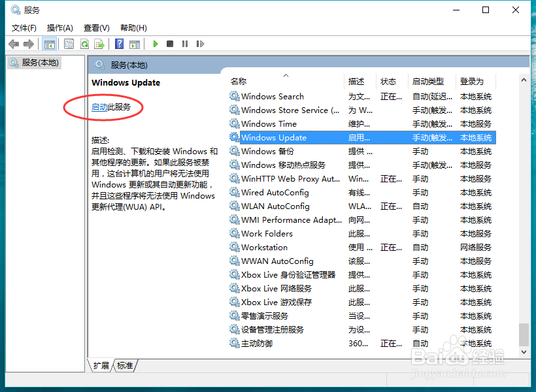Open the 查看(V) menu
The image size is (536, 392).
[96, 27]
